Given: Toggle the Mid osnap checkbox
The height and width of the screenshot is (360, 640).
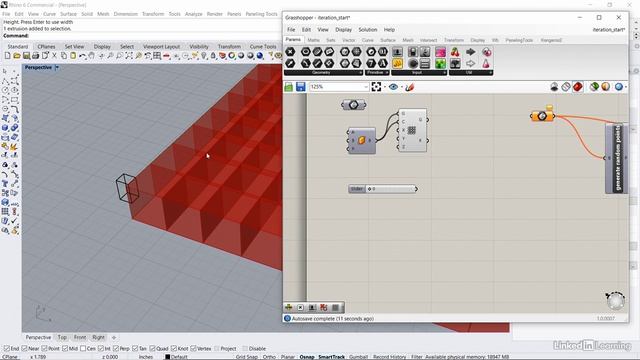Looking at the screenshot, I should click(x=65, y=349).
